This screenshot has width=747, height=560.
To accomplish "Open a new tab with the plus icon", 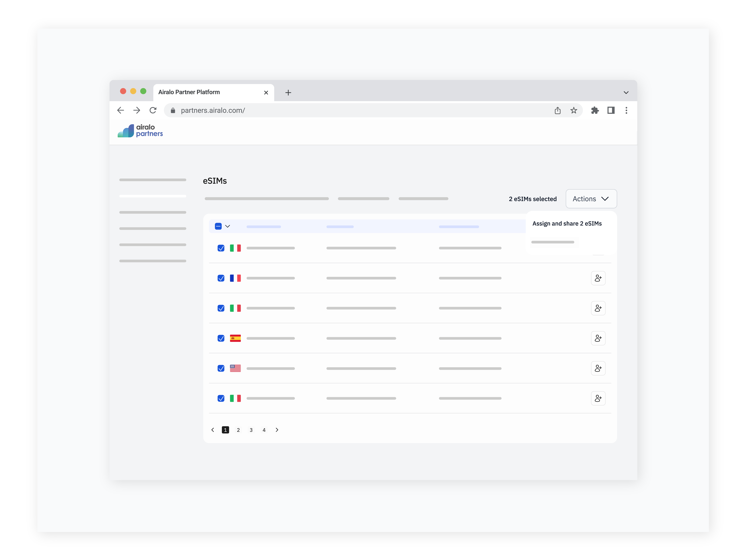I will pyautogui.click(x=288, y=93).
